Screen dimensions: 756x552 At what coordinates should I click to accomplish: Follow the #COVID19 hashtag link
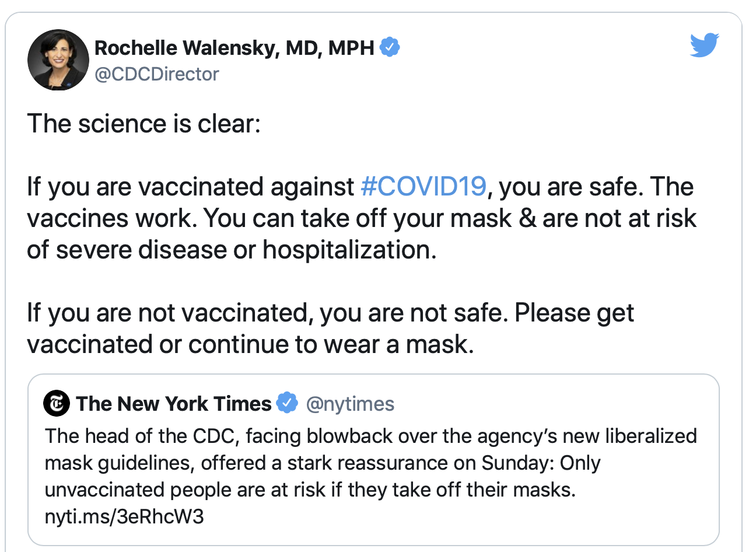tap(423, 187)
